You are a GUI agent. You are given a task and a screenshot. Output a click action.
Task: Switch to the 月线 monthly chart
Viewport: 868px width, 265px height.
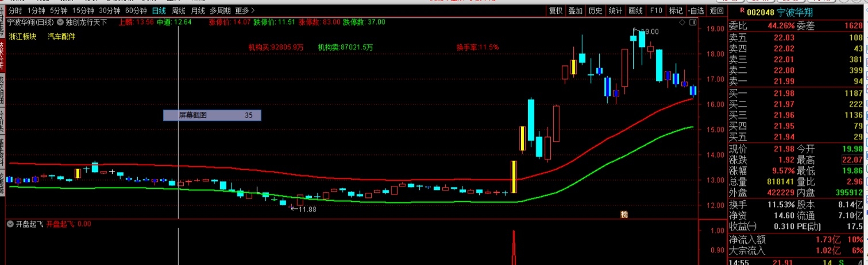[x=198, y=10]
